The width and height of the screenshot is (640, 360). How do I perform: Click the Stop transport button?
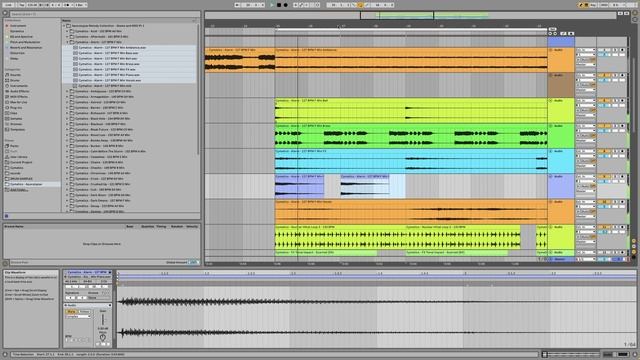point(279,5)
